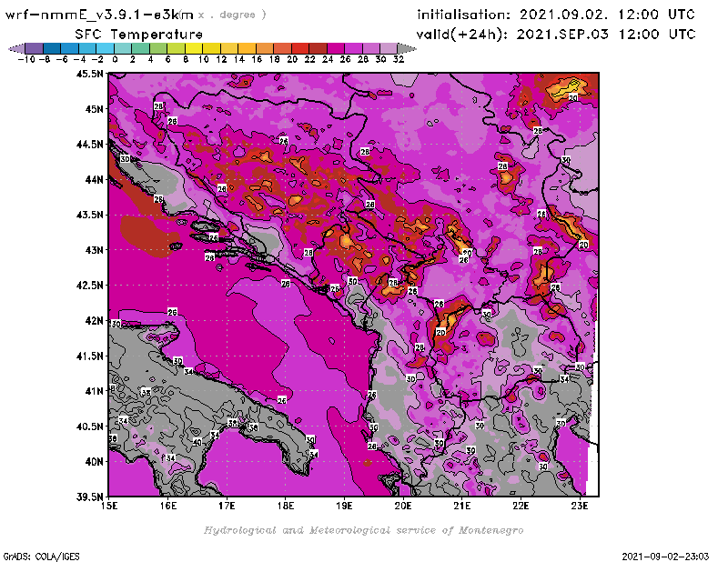Screen dimensions: 728x562
Task: Click the legend swatch between -10 and -8
Action: (x=35, y=48)
